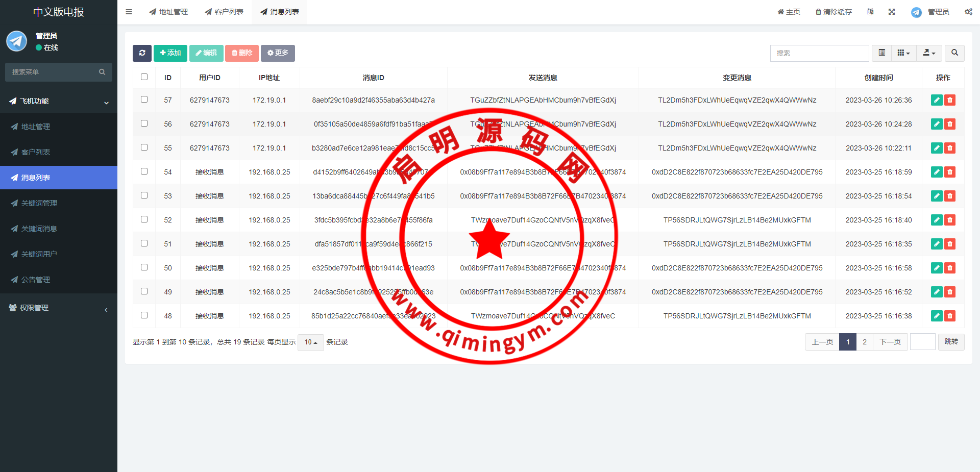Toggle the table card view icon
The height and width of the screenshot is (472, 980).
pos(881,53)
